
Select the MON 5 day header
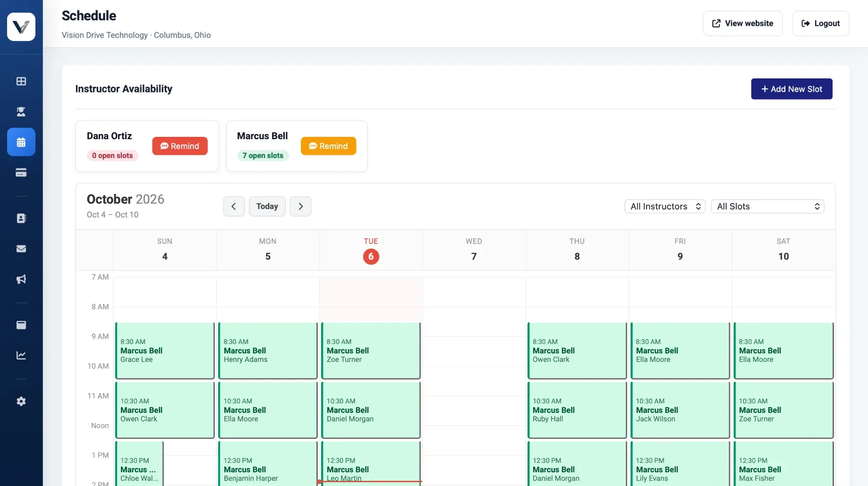click(268, 250)
